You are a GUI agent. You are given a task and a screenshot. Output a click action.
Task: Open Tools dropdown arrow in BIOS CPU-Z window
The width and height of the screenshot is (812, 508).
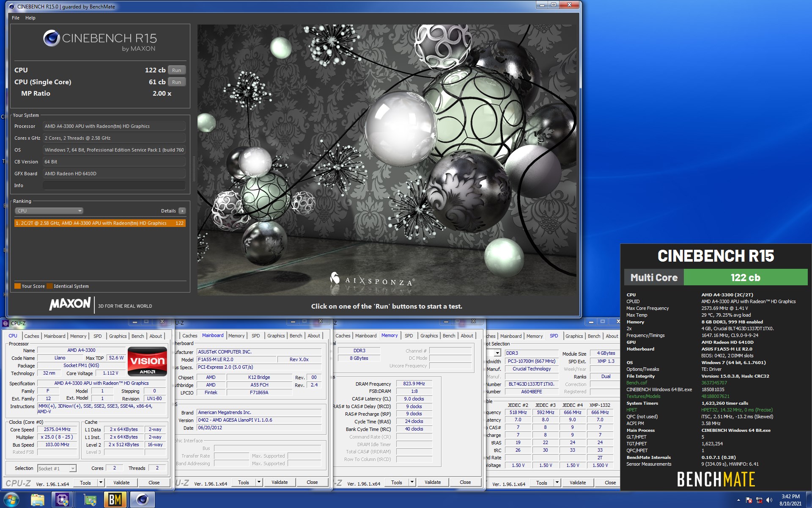tap(259, 482)
